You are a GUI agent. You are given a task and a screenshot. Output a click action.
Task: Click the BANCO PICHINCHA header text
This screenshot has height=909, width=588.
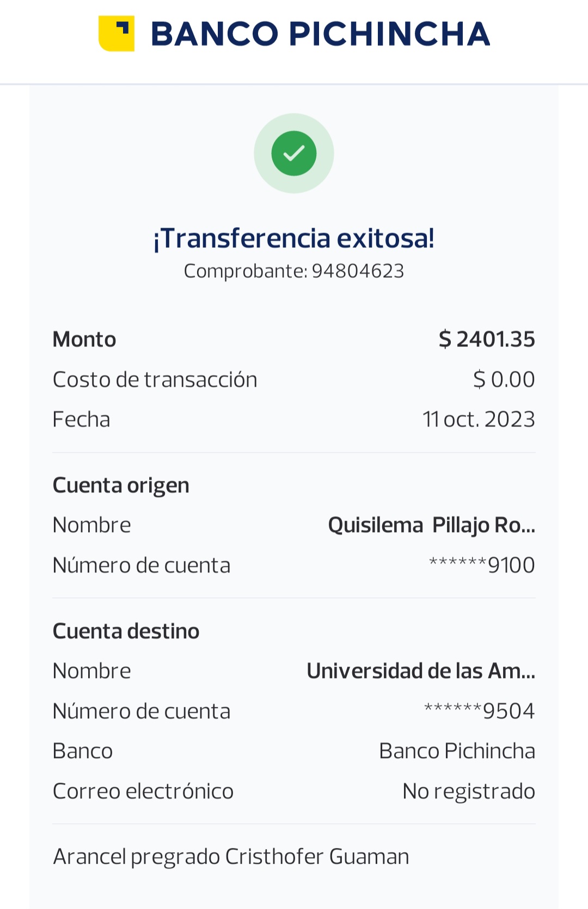tap(320, 34)
